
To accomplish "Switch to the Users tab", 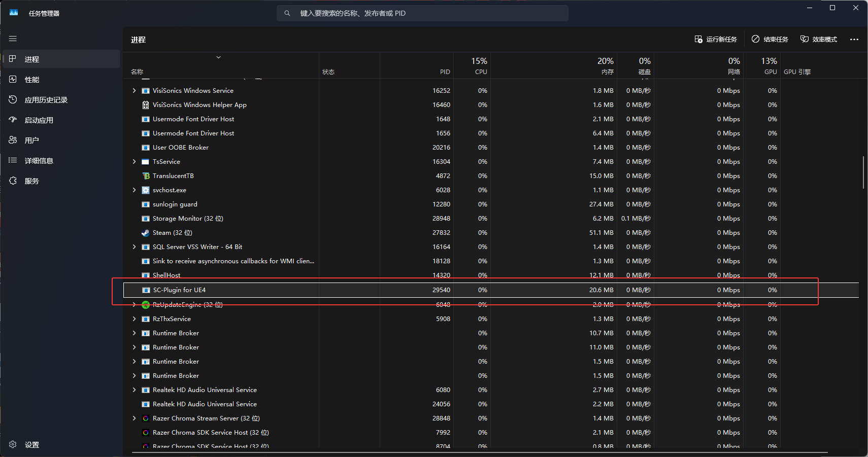I will tap(61, 140).
